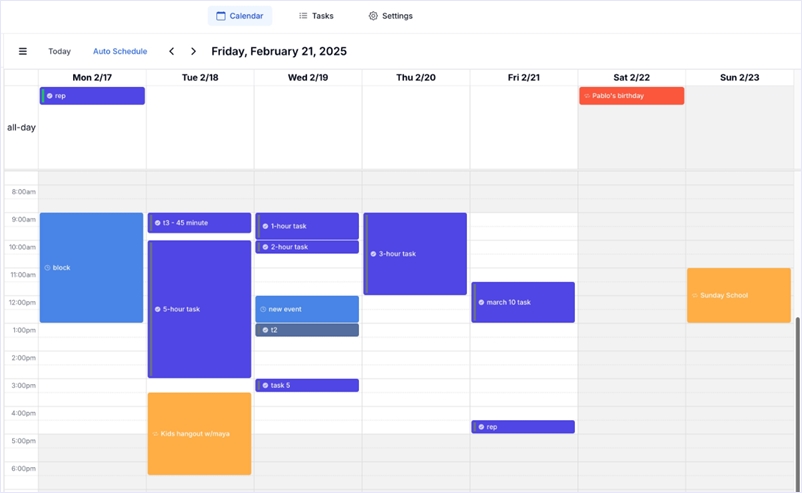Click icon on Pablo's birthday event
802x493 pixels.
[587, 96]
